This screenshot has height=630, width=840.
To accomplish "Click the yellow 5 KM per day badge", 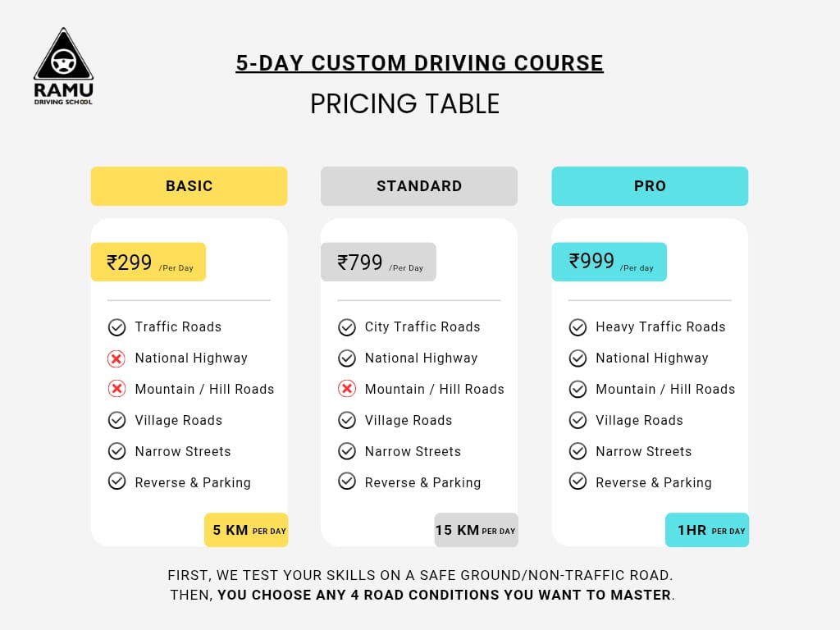I will [246, 530].
